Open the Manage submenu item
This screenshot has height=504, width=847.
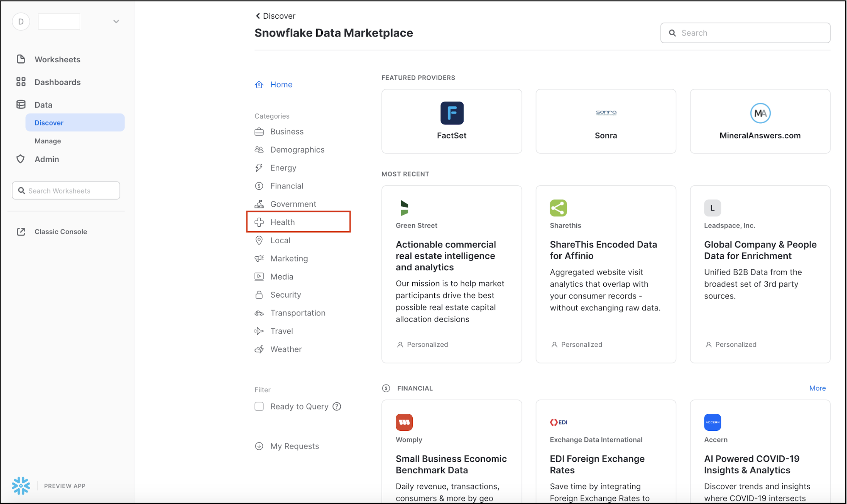(x=47, y=141)
